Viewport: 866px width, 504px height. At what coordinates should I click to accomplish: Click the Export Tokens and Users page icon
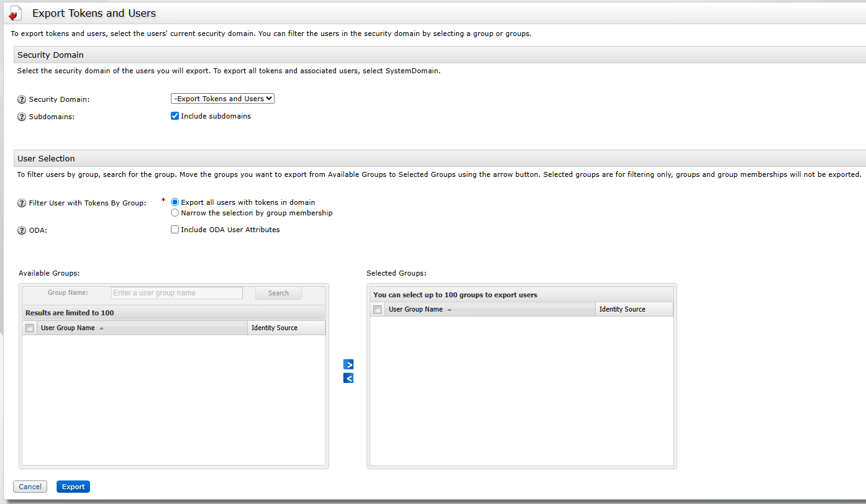pos(16,13)
